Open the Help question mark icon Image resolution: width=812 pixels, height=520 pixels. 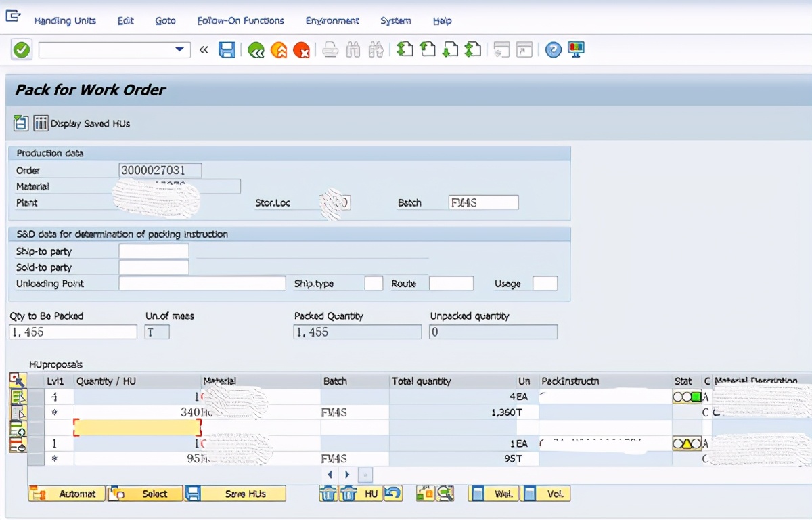pos(554,49)
